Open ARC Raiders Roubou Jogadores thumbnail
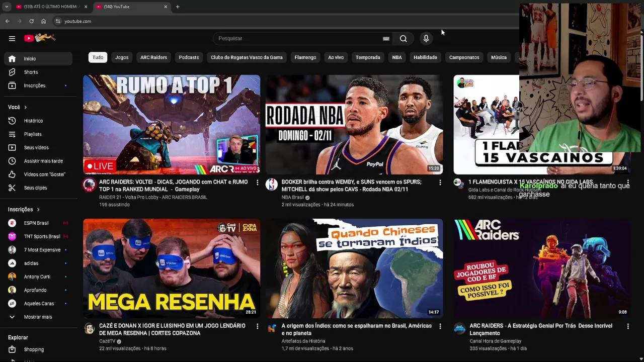 click(x=542, y=268)
